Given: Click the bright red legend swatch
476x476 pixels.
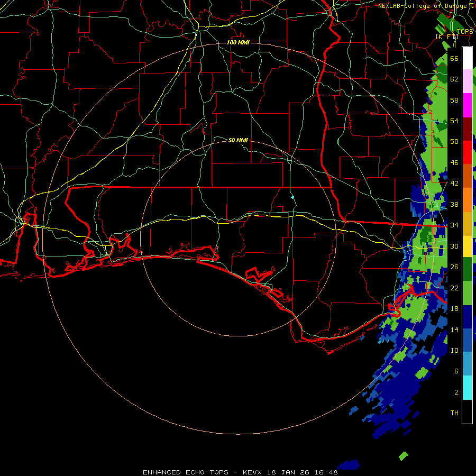Looking at the screenshot, I should click(467, 152).
